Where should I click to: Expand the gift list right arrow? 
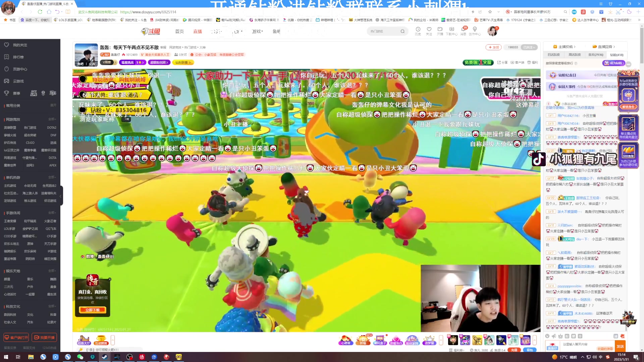[535, 340]
